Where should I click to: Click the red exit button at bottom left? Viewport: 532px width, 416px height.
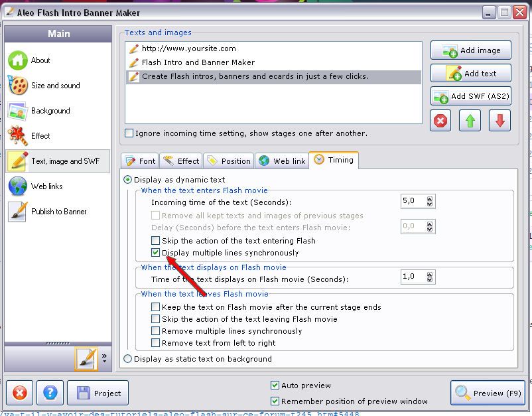[20, 393]
